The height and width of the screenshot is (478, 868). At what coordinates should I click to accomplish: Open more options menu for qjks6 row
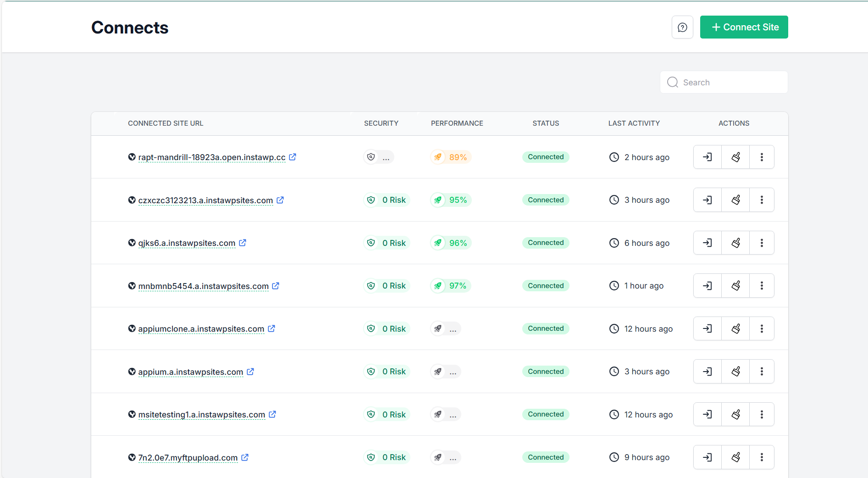click(x=762, y=243)
